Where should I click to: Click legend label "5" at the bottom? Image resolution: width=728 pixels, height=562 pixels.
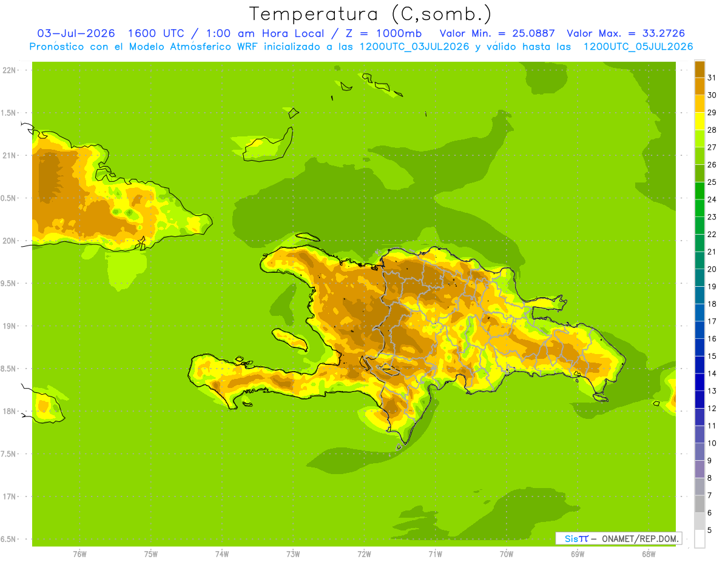(x=710, y=530)
